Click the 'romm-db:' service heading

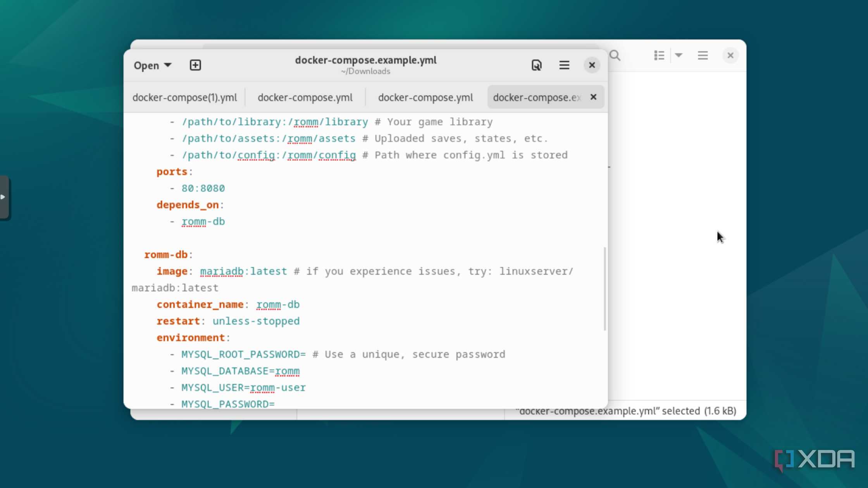(168, 254)
